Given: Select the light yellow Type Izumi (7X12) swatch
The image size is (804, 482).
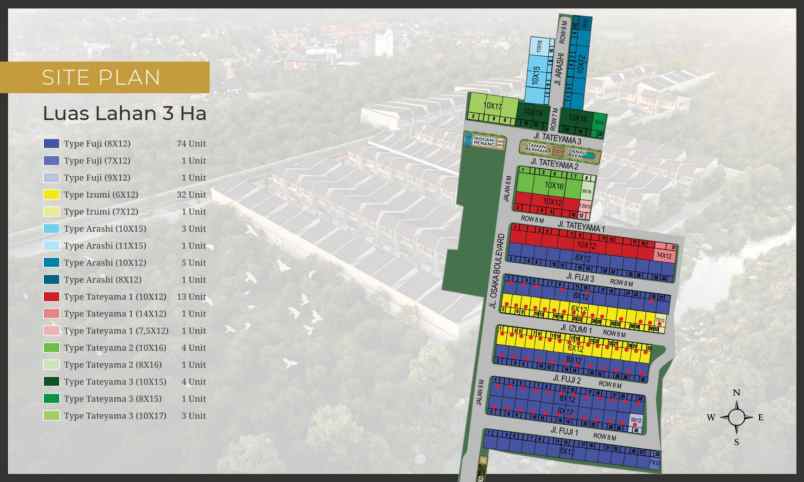Looking at the screenshot, I should click(51, 211).
